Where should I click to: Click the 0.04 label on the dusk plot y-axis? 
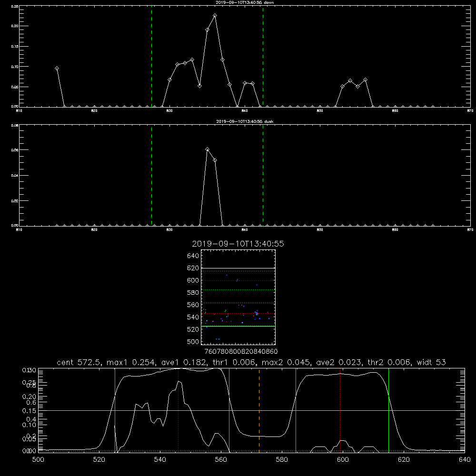[x=15, y=176]
